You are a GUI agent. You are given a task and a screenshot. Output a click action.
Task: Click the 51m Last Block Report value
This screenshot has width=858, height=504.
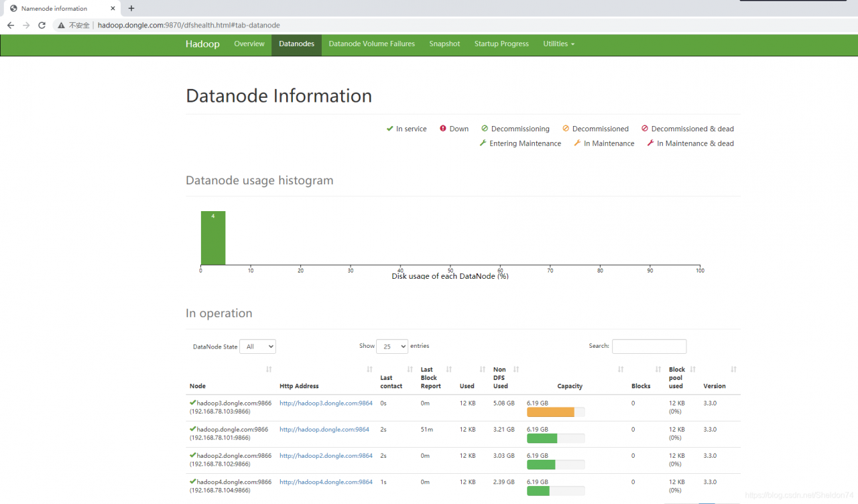(x=426, y=430)
